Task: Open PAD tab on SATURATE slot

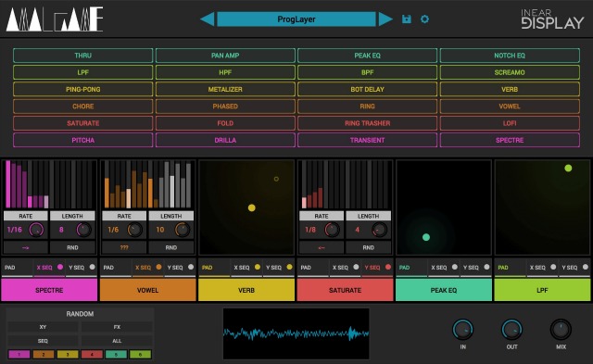Action: [x=313, y=268]
